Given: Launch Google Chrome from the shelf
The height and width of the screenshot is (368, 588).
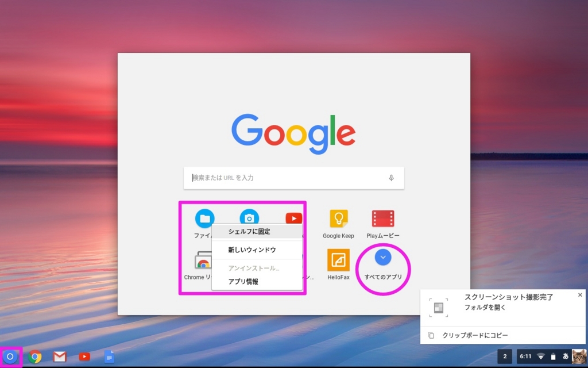Looking at the screenshot, I should [35, 356].
